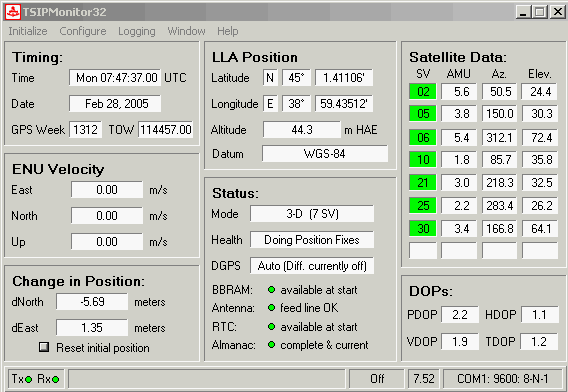568x392 pixels.
Task: Click the TSIPMonitor32 title bar app icon
Action: (13, 12)
